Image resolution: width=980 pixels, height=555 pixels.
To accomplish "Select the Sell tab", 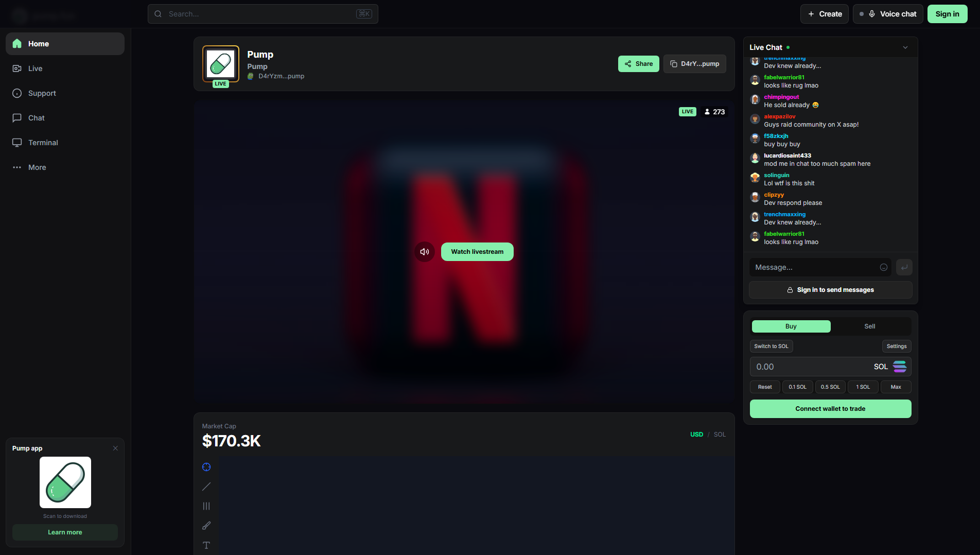I will [x=870, y=326].
